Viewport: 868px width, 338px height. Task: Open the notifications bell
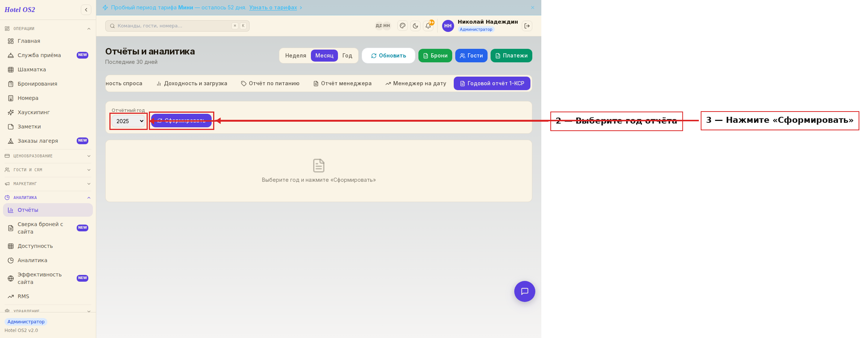(428, 26)
